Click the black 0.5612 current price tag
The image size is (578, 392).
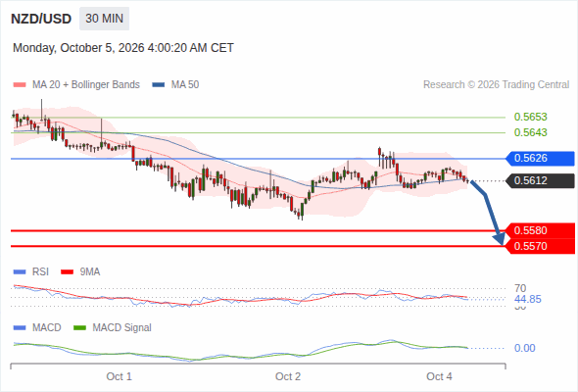tap(540, 180)
